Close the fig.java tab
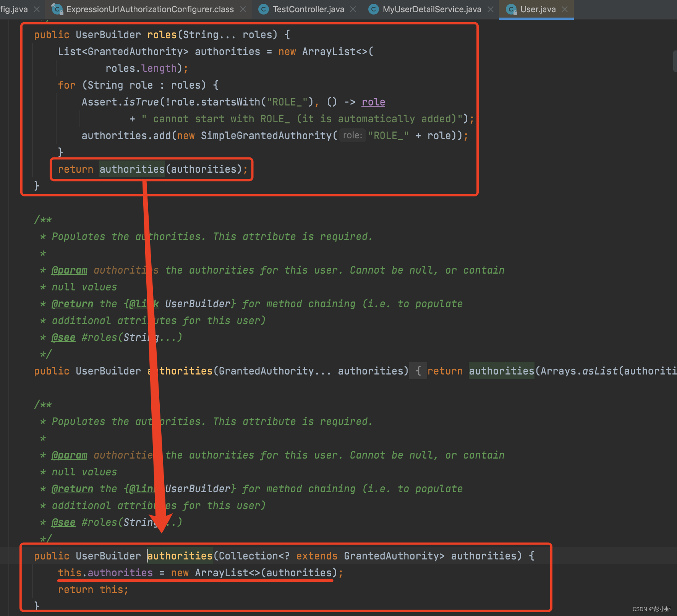 pos(37,9)
